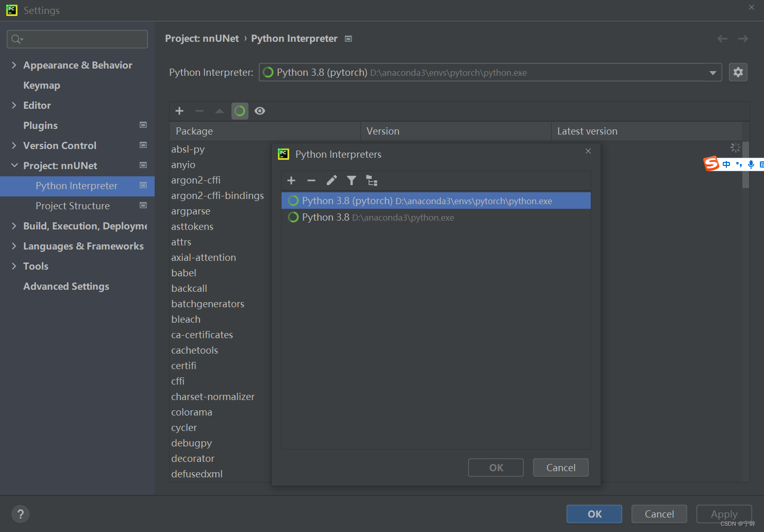Click OK in Python Interpreters dialog
The width and height of the screenshot is (764, 532).
496,468
